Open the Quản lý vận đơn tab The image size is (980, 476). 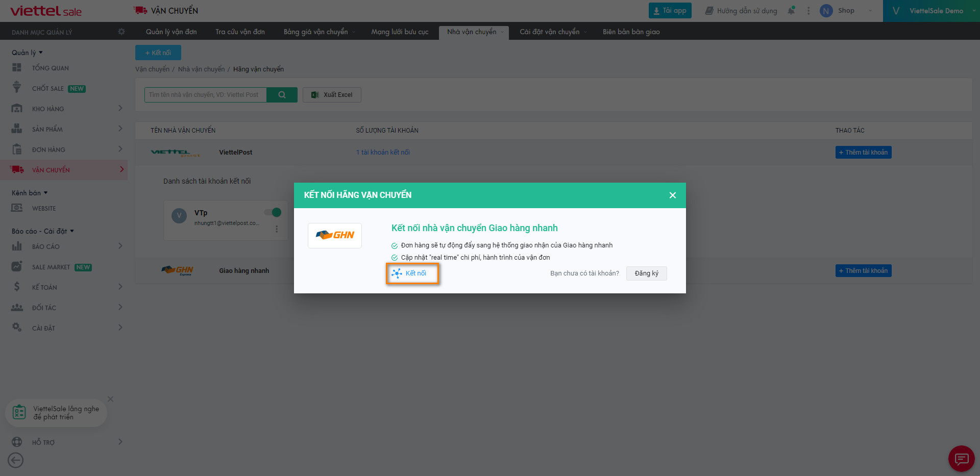[x=171, y=32]
